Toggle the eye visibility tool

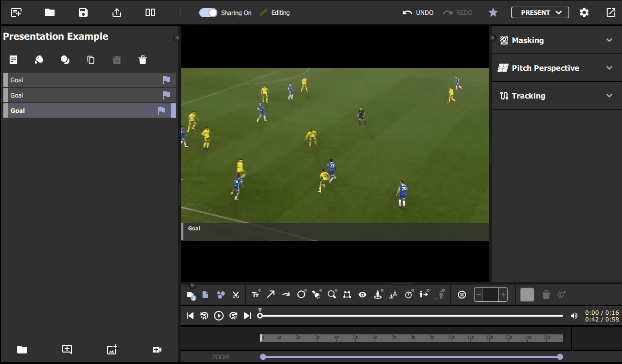click(362, 295)
